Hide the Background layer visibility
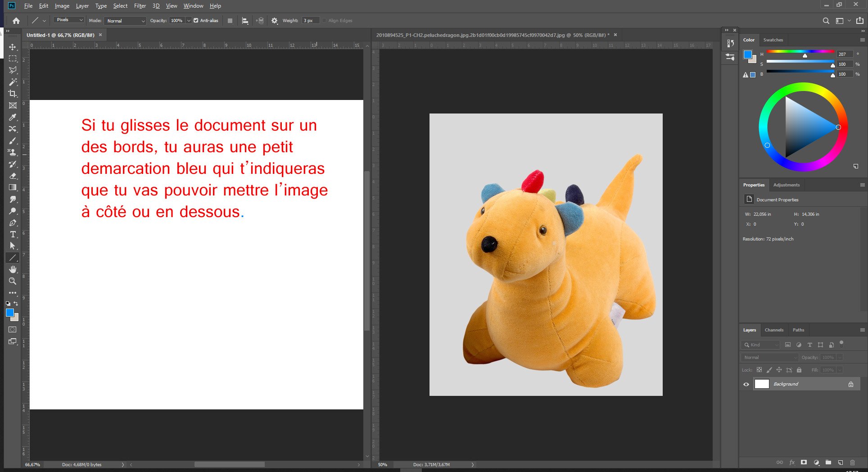The width and height of the screenshot is (868, 472). point(746,384)
